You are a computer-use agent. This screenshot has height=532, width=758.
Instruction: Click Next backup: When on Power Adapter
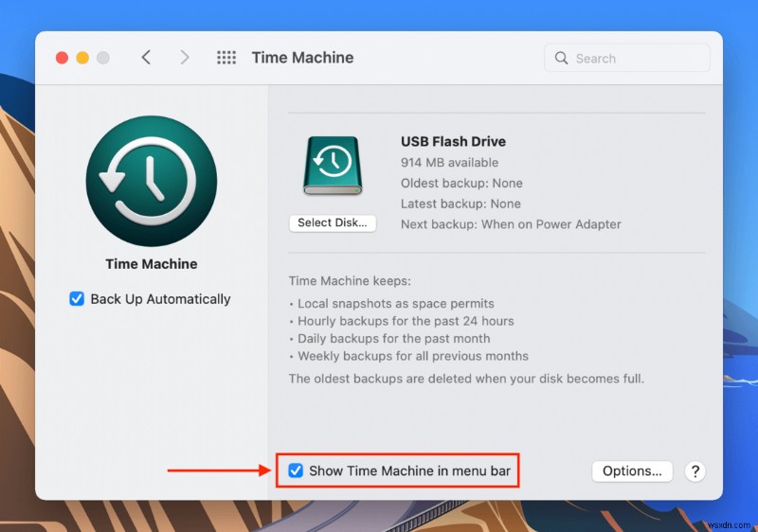[x=511, y=224]
